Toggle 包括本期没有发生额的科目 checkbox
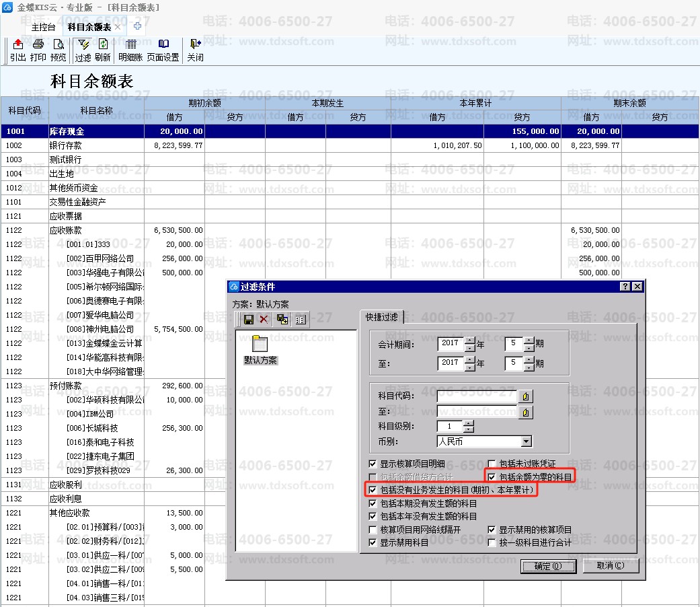This screenshot has width=700, height=607. [x=373, y=503]
